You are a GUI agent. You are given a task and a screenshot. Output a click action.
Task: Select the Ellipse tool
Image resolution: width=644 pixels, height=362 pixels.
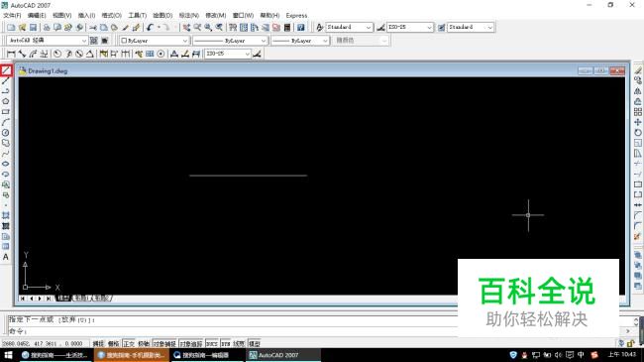pos(5,164)
